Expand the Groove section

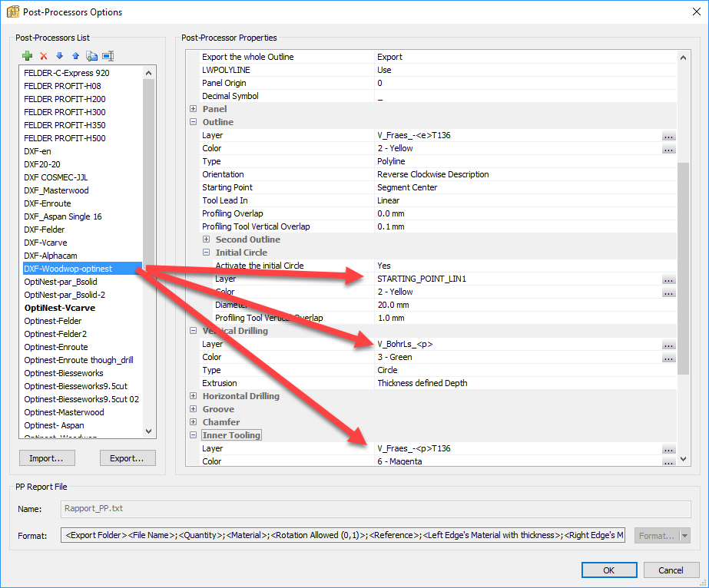(x=193, y=409)
